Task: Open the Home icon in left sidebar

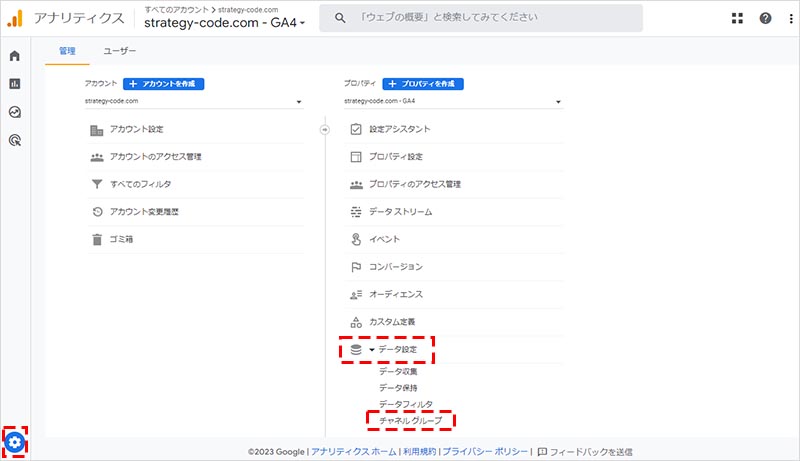Action: point(14,56)
